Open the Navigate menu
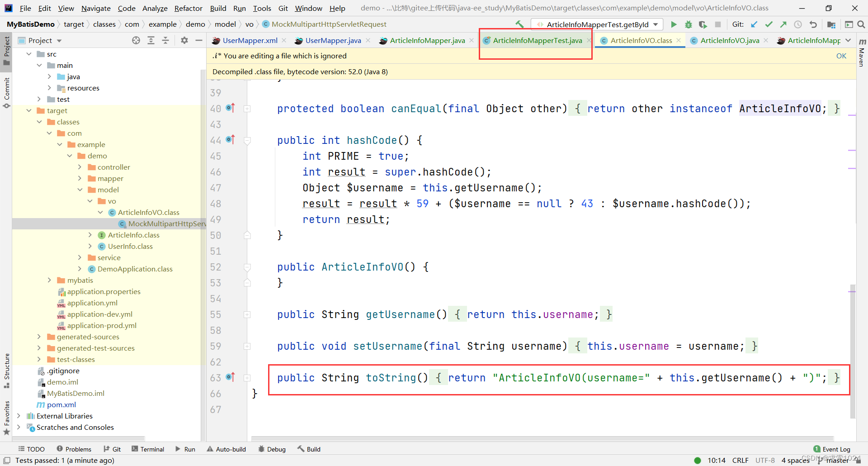868x466 pixels. pyautogui.click(x=96, y=8)
